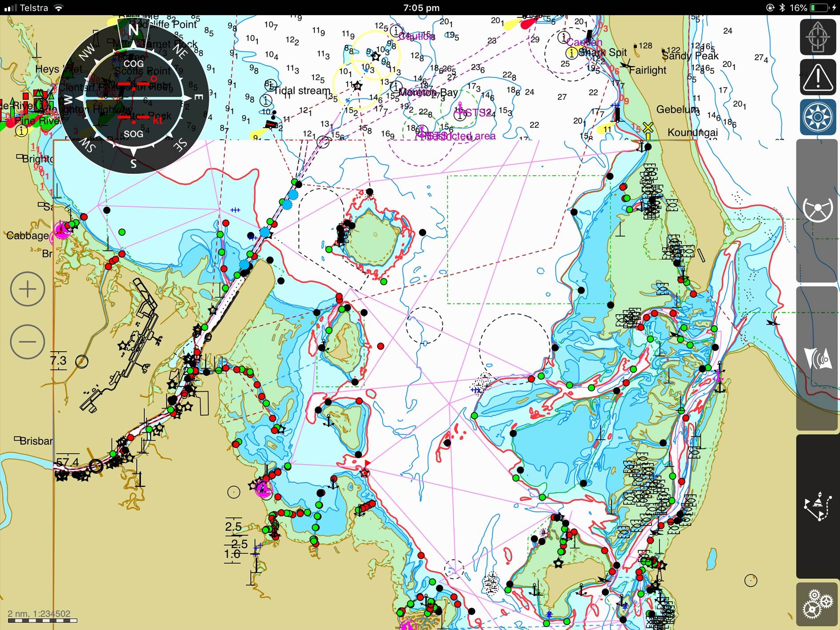Image resolution: width=840 pixels, height=630 pixels.
Task: Tap the Moreton Bay chart label
Action: 428,92
